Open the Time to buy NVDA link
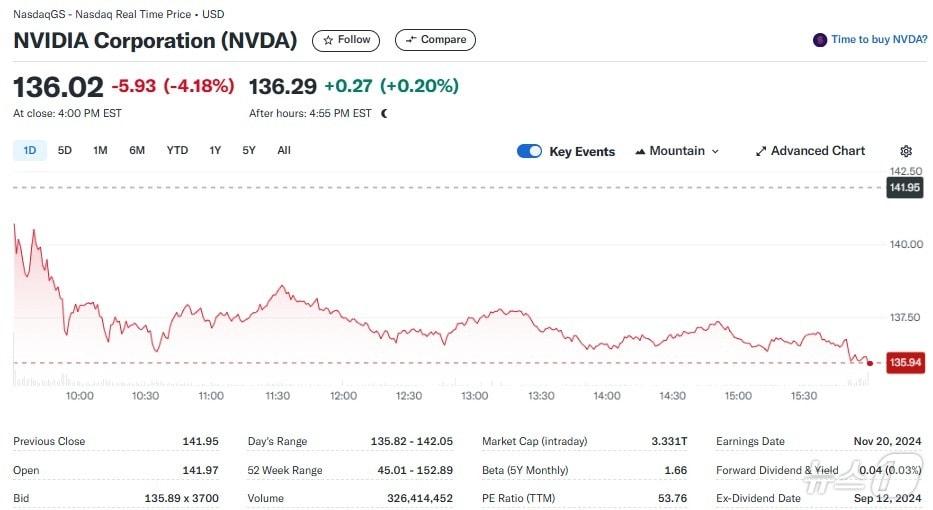 point(878,40)
